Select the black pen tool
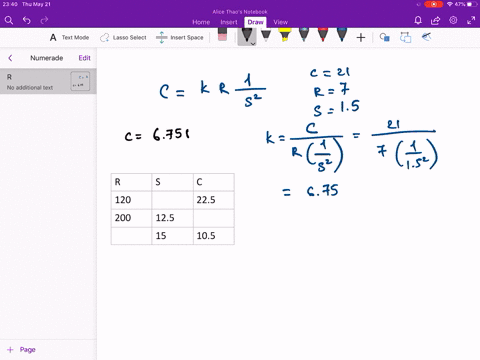 click(x=247, y=35)
